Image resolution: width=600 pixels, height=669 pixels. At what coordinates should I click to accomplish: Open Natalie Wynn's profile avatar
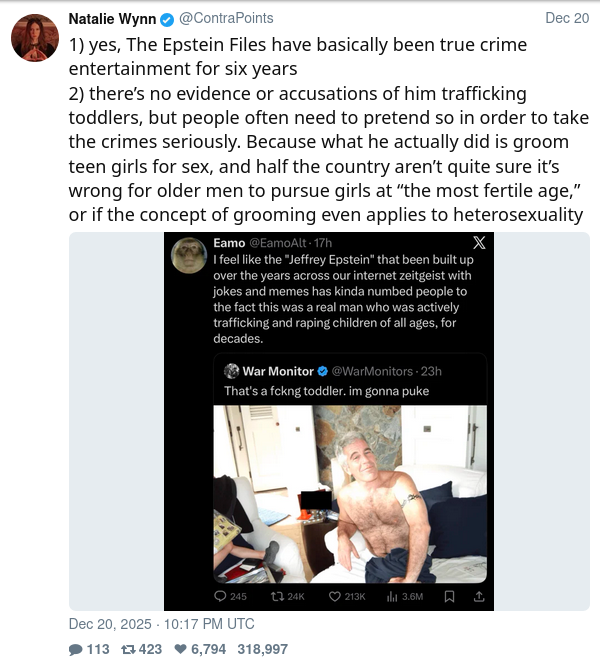35,38
